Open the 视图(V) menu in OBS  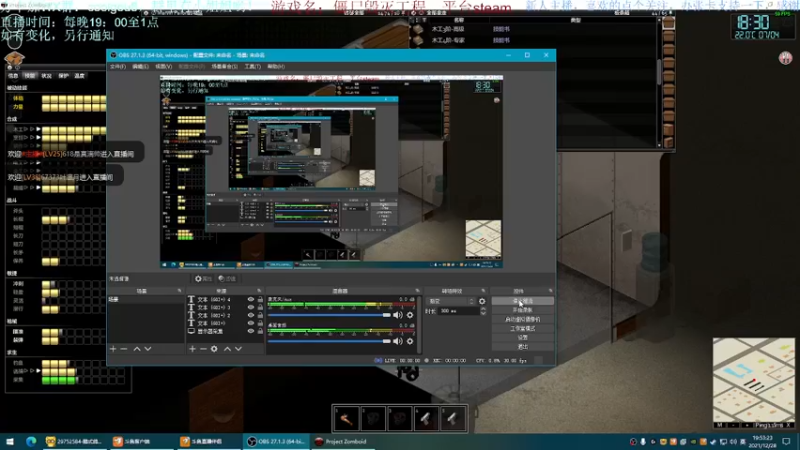(x=164, y=67)
